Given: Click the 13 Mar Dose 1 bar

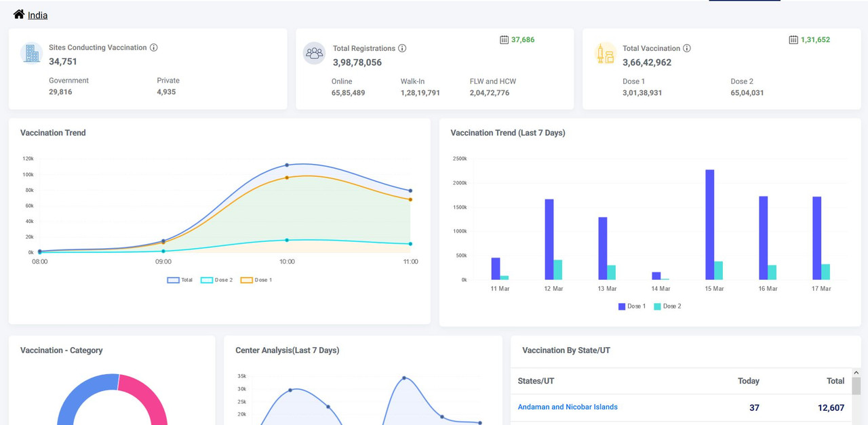Looking at the screenshot, I should [x=603, y=249].
